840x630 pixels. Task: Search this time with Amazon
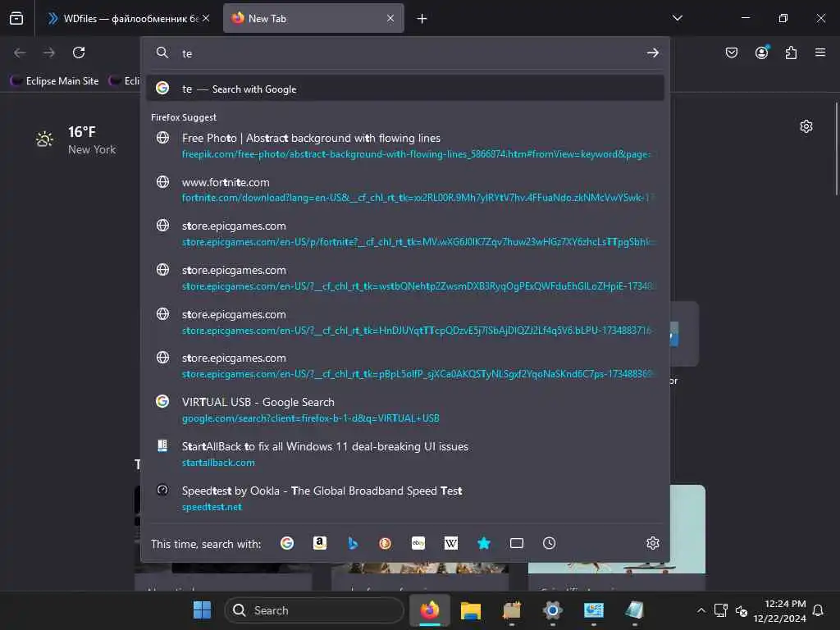pyautogui.click(x=320, y=543)
